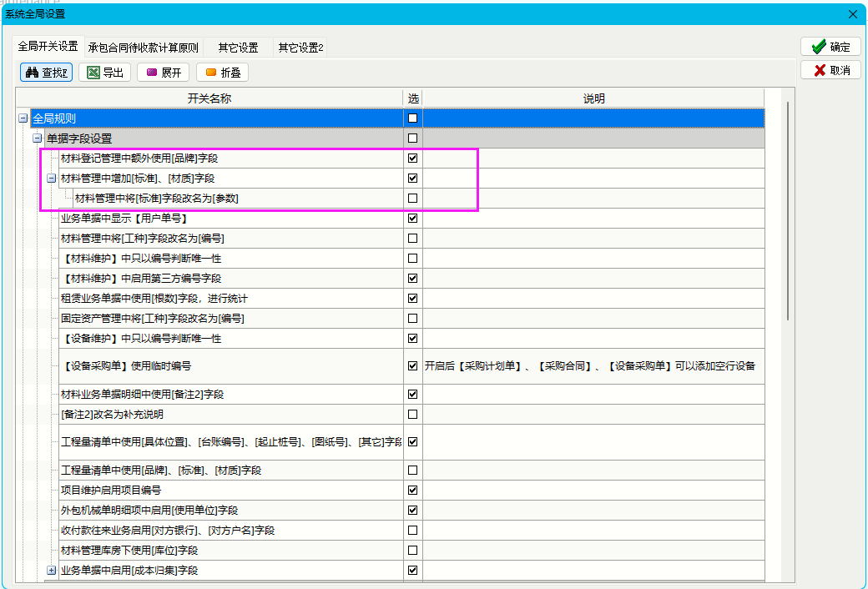868x589 pixels.
Task: Enable 材料管理中将[标准]字段改为[参数] checkbox
Action: pos(412,199)
